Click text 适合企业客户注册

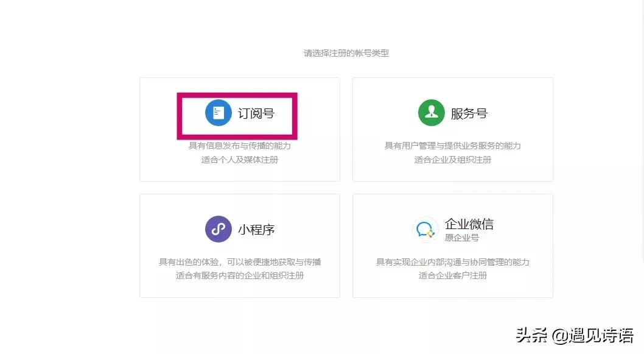tap(453, 275)
